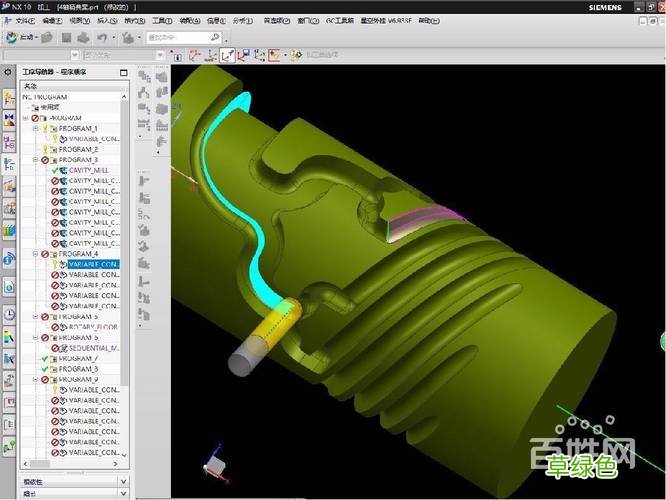Collapse PROGRAM_5 tree node
This screenshot has height=500, width=666.
click(x=36, y=316)
